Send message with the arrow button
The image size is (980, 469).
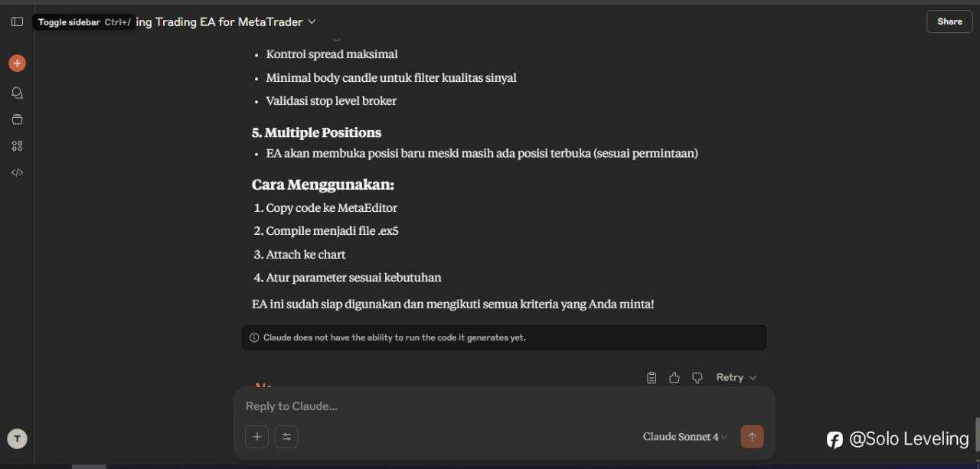click(752, 437)
